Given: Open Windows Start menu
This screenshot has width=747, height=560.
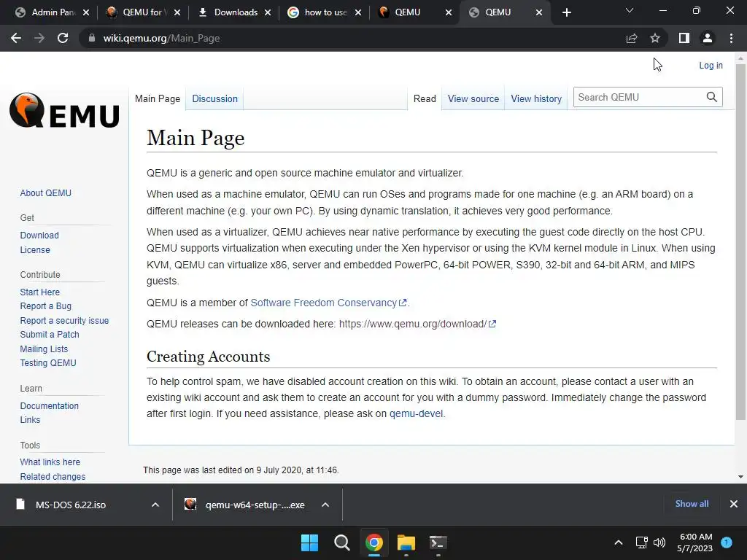Looking at the screenshot, I should [309, 542].
